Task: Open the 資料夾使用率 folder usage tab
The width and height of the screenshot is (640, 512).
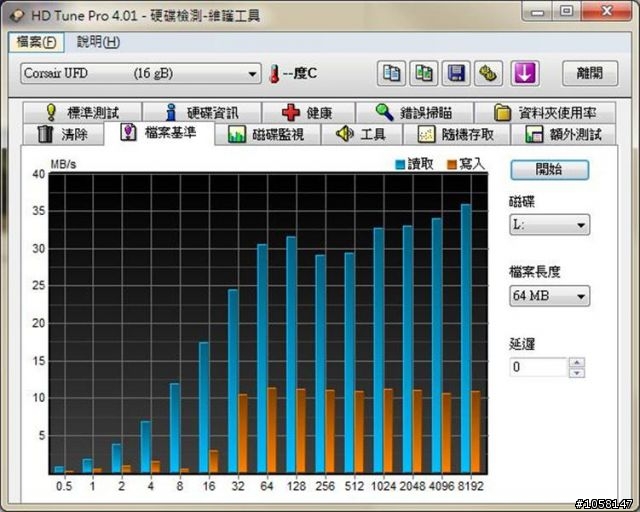Action: [x=545, y=112]
